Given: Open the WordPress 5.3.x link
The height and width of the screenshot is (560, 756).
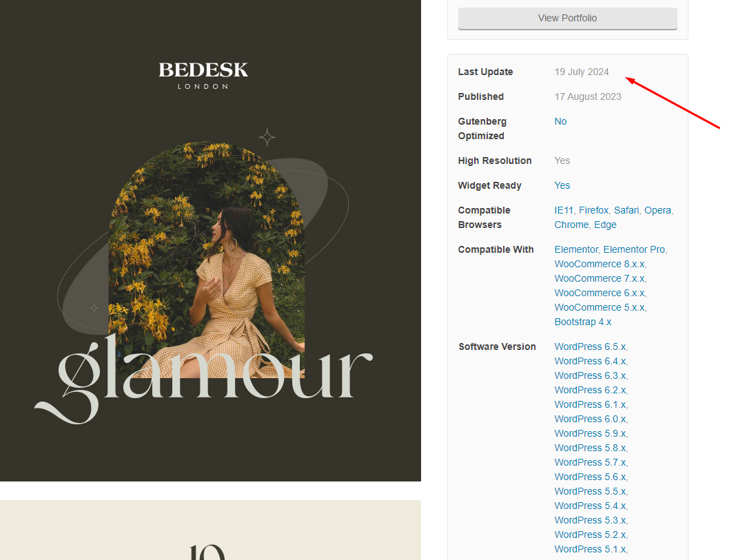Looking at the screenshot, I should pyautogui.click(x=590, y=521).
